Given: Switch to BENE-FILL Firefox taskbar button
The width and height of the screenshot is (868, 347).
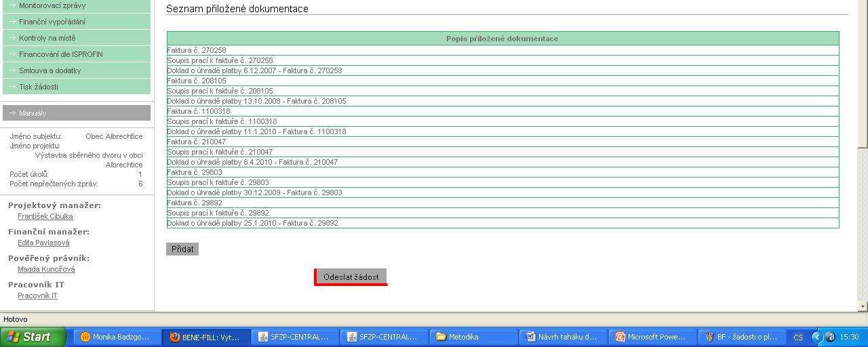Looking at the screenshot, I should pyautogui.click(x=205, y=337).
